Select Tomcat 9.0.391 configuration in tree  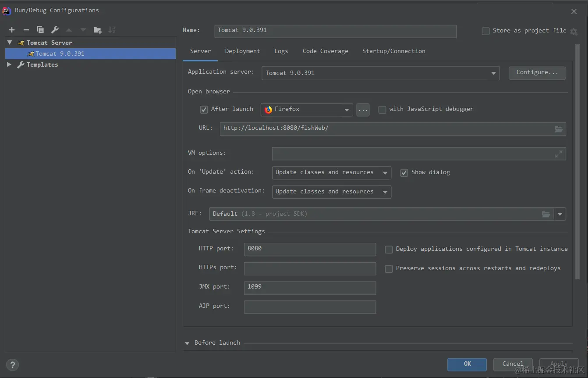click(90, 53)
